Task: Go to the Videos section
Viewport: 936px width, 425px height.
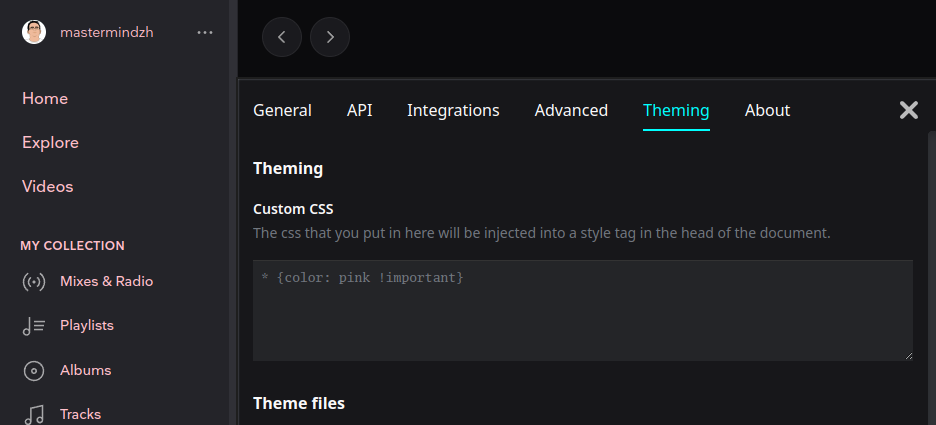Action: [48, 186]
